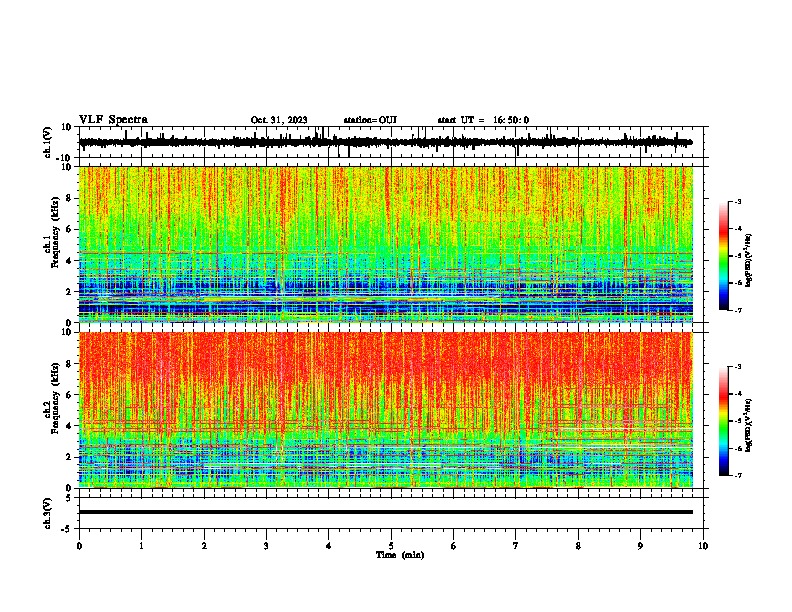Image resolution: width=792 pixels, height=612 pixels.
Task: Click the "ch.3(V)" axis label
Action: (48, 514)
